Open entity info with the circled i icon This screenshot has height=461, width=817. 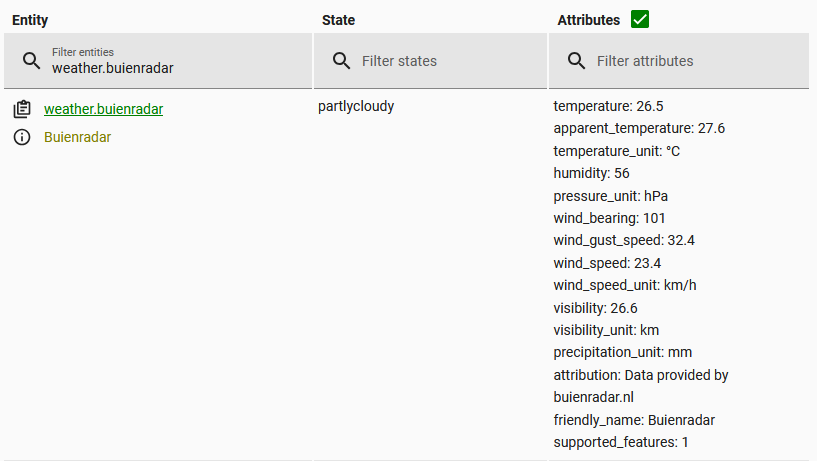(x=22, y=137)
